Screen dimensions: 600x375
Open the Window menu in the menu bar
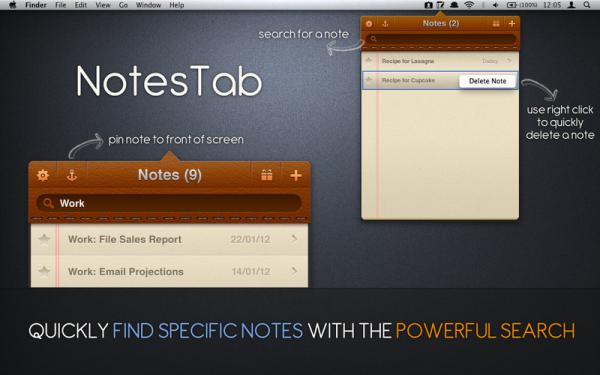tap(148, 5)
